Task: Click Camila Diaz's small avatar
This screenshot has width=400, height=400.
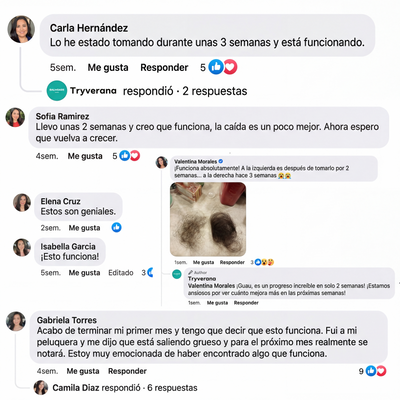Action: (41, 387)
